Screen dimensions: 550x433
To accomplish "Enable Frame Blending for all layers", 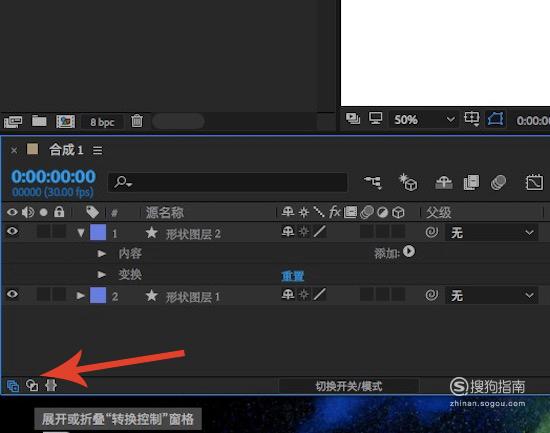I will pos(471,182).
